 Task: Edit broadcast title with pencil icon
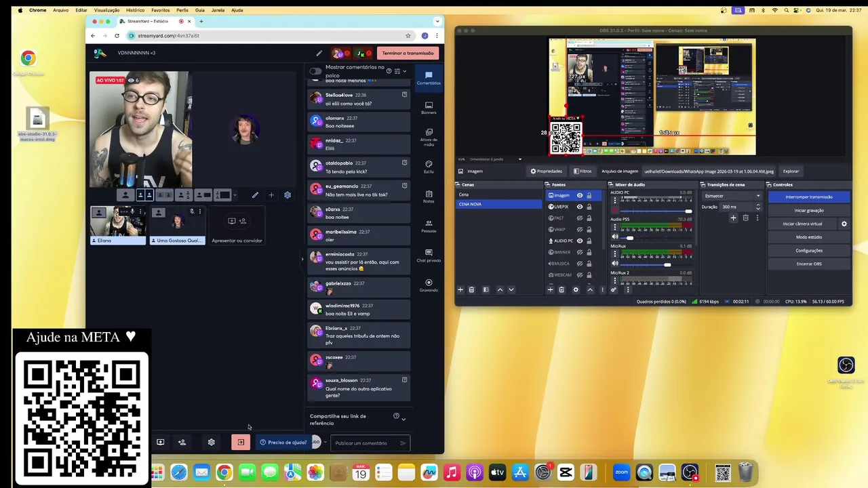[x=319, y=53]
